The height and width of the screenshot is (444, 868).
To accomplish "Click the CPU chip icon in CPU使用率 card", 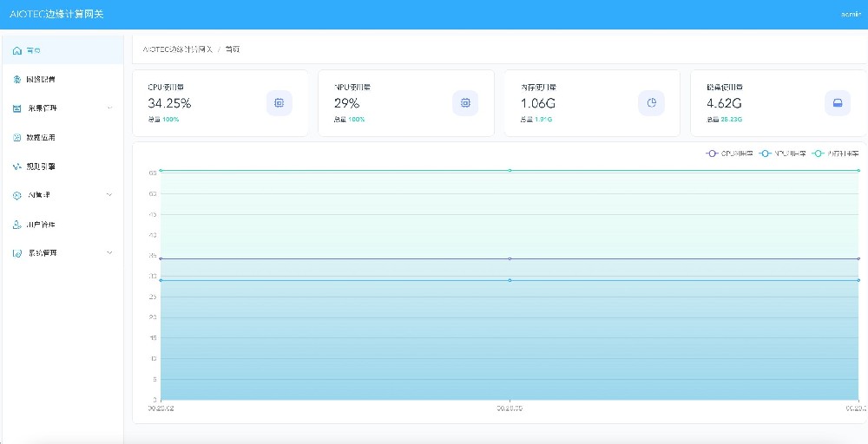I will (279, 102).
